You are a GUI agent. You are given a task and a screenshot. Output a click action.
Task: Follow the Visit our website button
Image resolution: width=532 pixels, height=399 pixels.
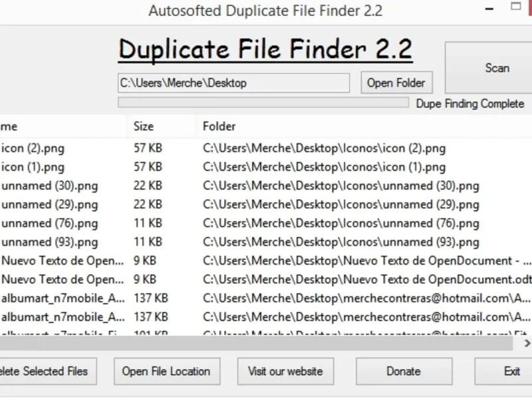pyautogui.click(x=285, y=371)
